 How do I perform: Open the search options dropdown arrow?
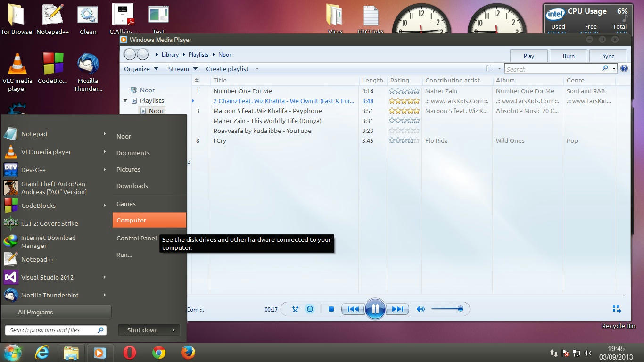click(614, 69)
